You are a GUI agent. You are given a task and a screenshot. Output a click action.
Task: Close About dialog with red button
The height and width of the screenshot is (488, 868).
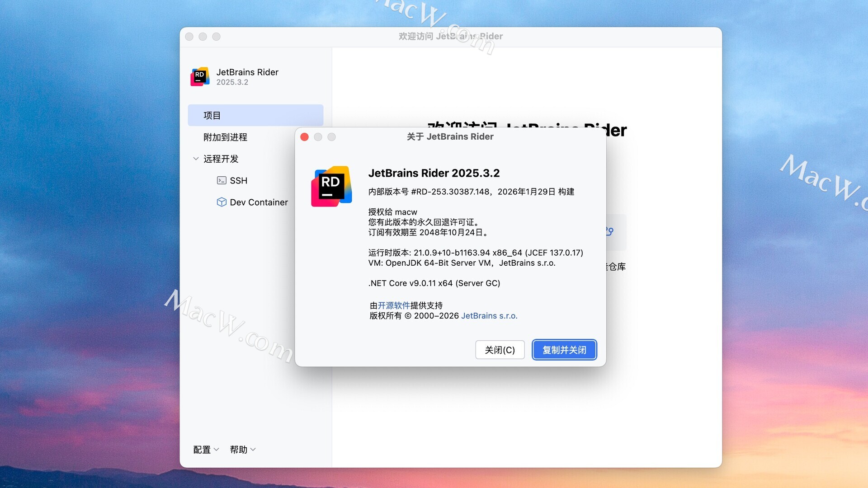click(304, 137)
